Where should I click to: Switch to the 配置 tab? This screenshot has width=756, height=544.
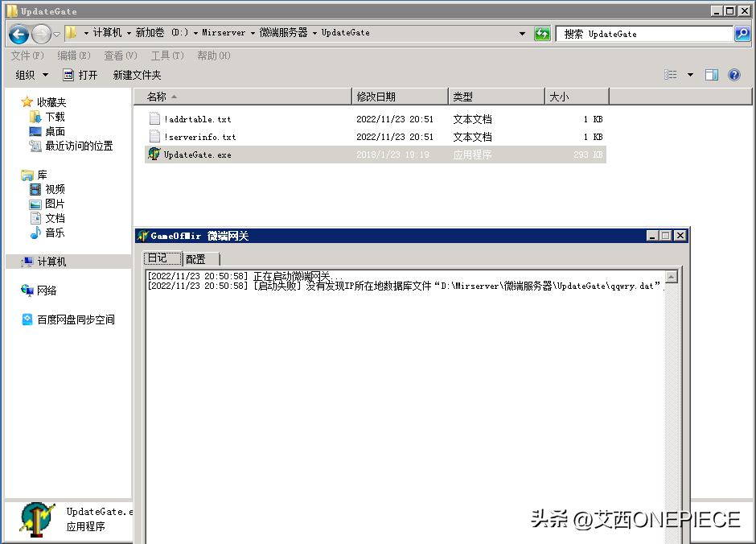coord(201,259)
